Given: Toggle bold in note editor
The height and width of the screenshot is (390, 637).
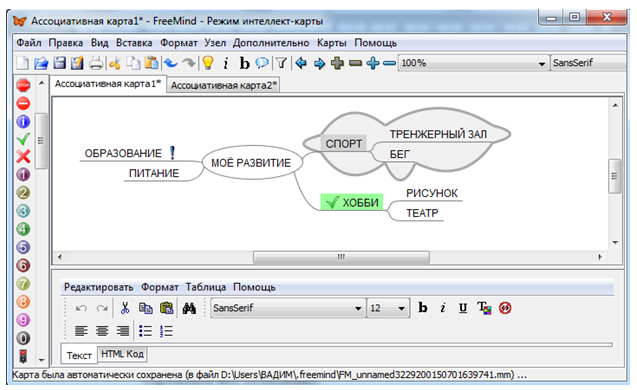Looking at the screenshot, I should pyautogui.click(x=422, y=308).
